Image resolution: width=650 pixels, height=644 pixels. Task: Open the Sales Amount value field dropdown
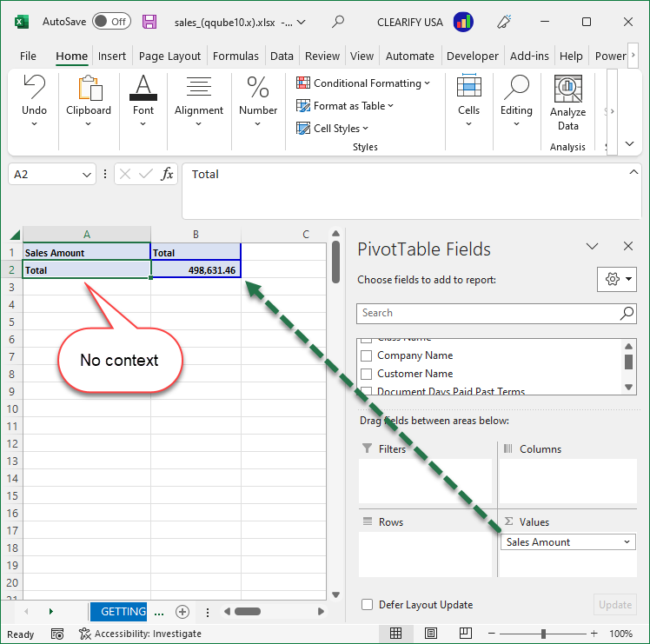pyautogui.click(x=627, y=542)
